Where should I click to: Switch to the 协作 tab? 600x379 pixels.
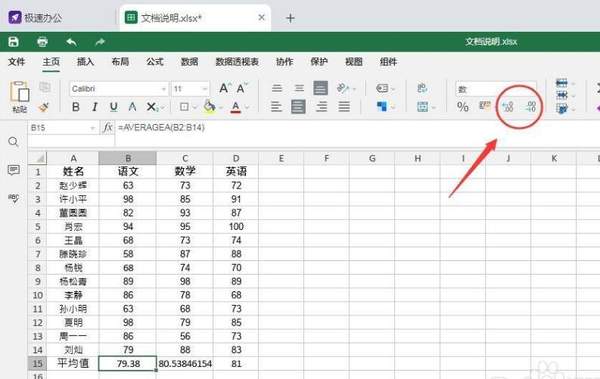click(x=285, y=62)
